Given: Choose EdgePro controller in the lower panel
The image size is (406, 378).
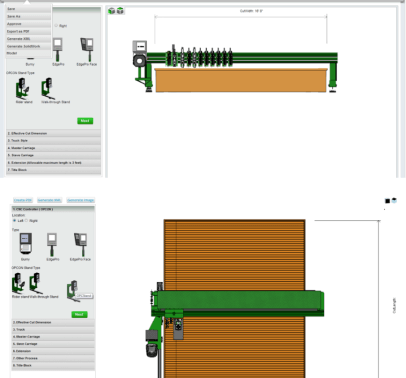Looking at the screenshot, I should 52,245.
